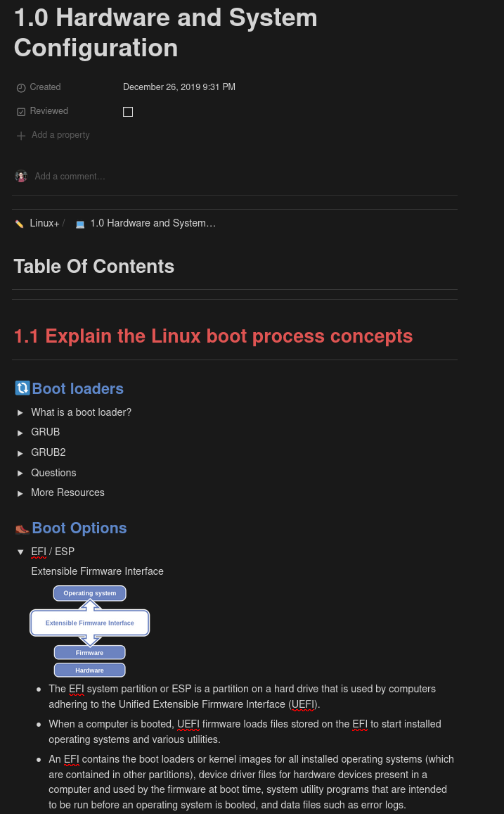Click the user avatar next to comment field
Screen dimensions: 504x814
(x=21, y=176)
